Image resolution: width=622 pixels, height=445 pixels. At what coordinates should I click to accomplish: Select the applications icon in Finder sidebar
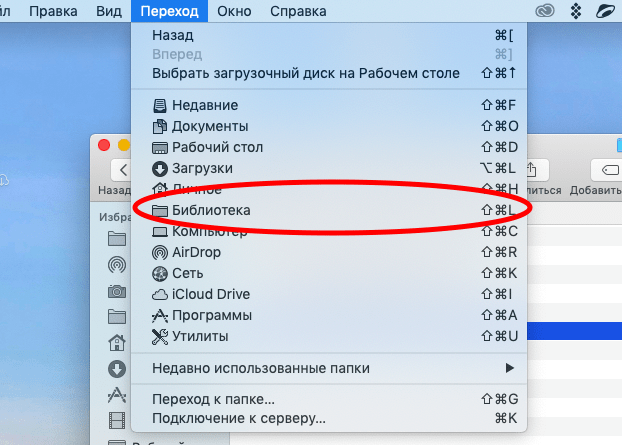117,395
